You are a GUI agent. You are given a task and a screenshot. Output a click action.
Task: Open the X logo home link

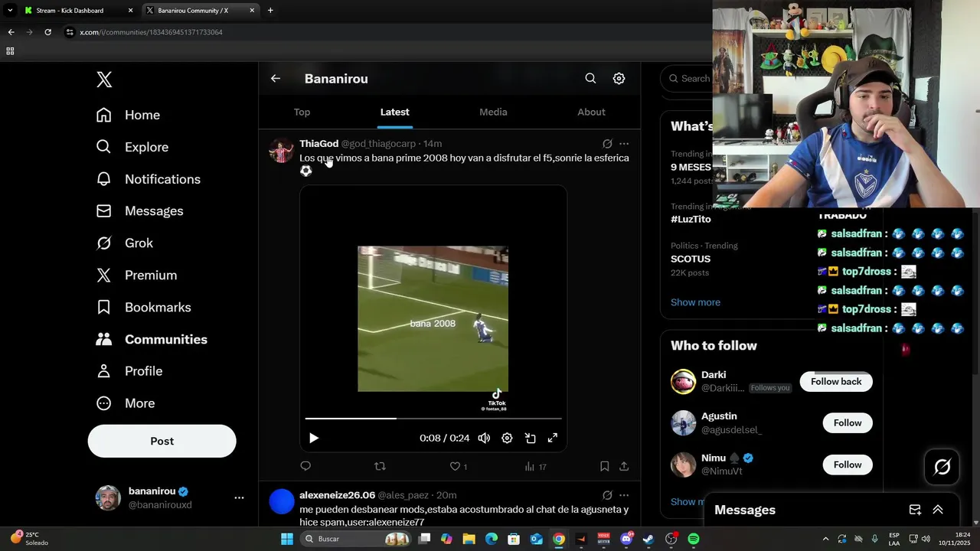[104, 80]
